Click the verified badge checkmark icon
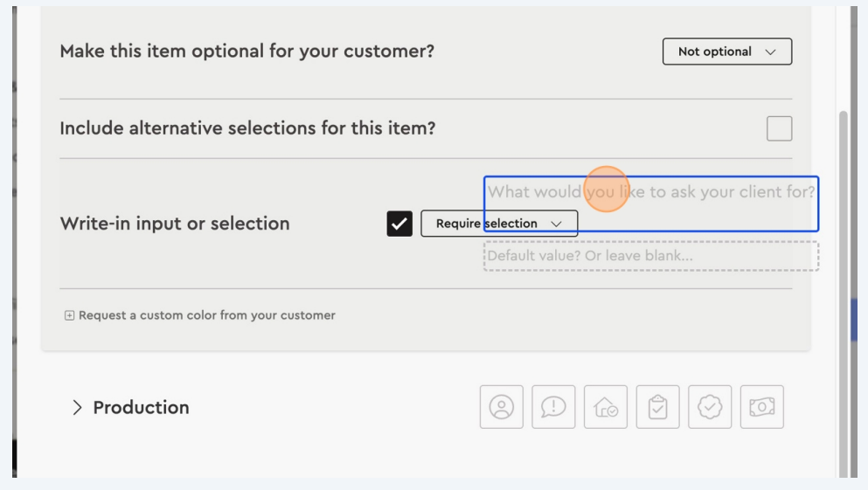Viewport: 868px width, 490px height. coord(710,407)
